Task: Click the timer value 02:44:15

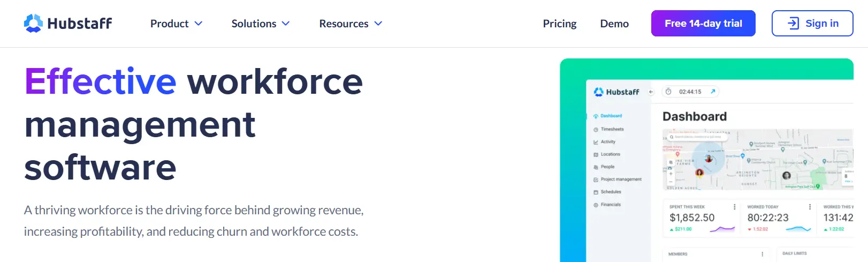Action: (690, 92)
